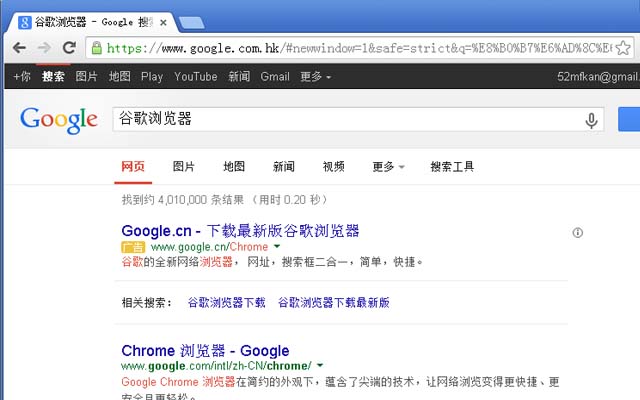Click the tab favicon icon
640x400 pixels.
coord(24,22)
